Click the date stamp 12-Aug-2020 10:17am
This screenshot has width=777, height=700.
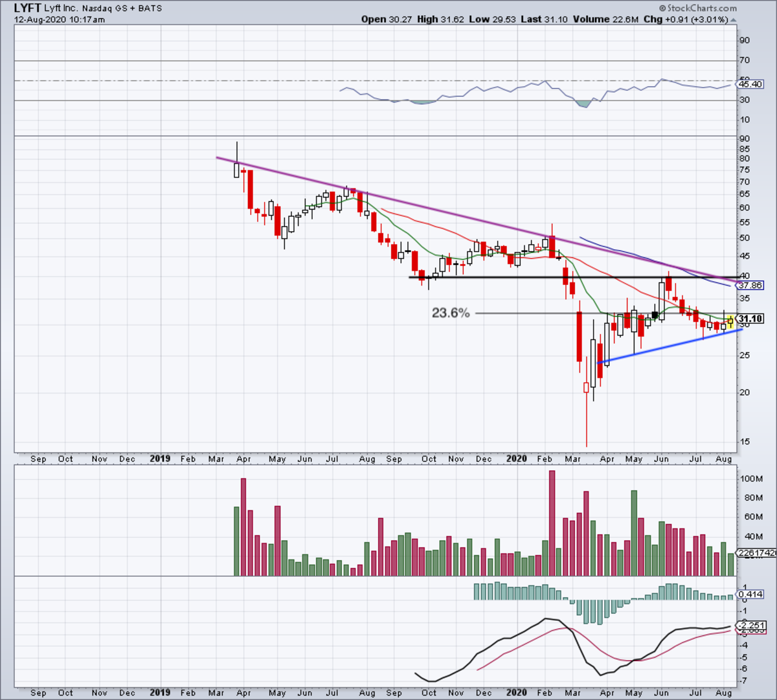click(60, 19)
